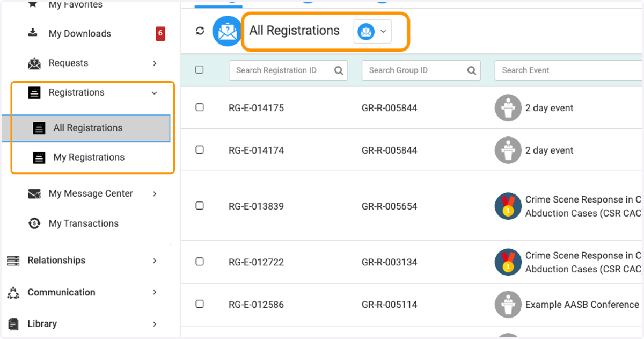Collapse the Registrations menu chevron
The width and height of the screenshot is (644, 339).
[155, 93]
